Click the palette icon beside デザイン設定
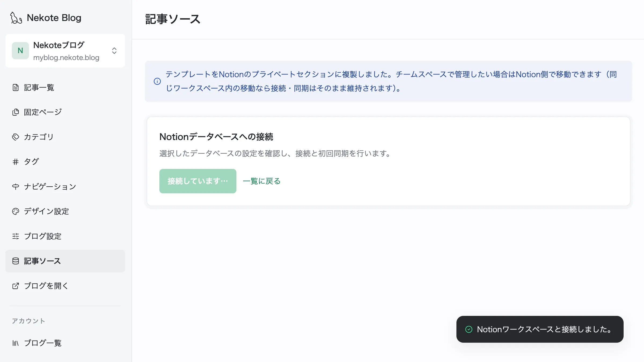Viewport: 644px width, 362px height. coord(16,211)
